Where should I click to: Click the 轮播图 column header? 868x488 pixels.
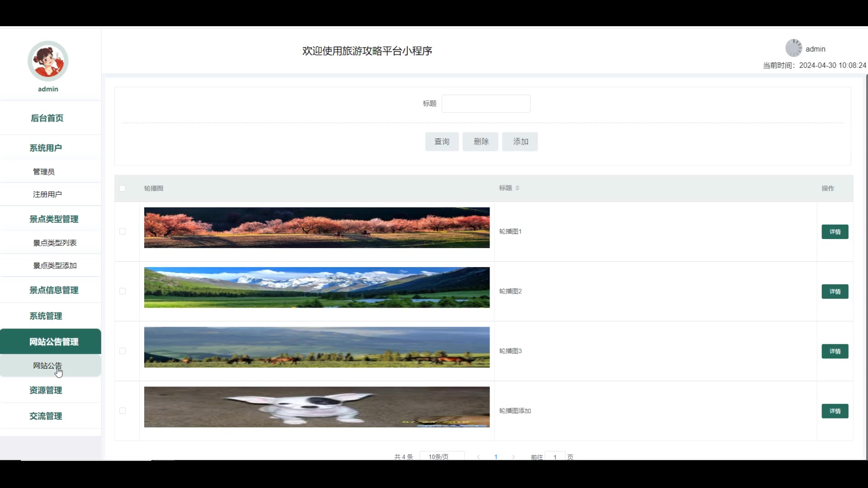154,188
